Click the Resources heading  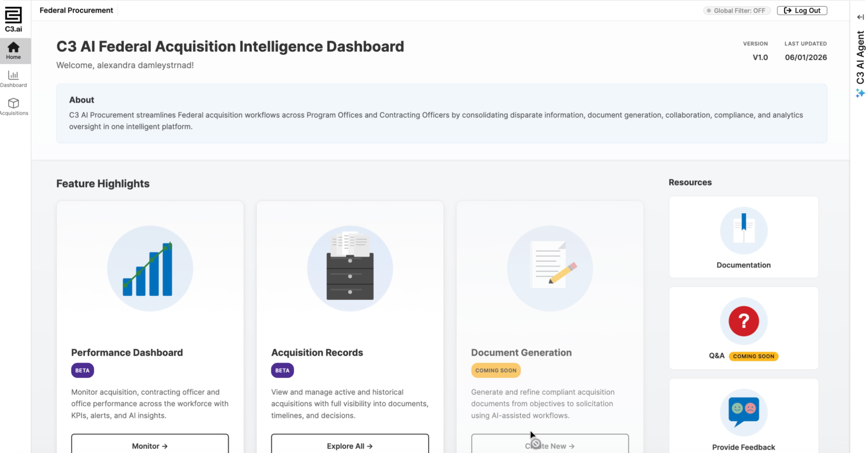[x=690, y=182]
